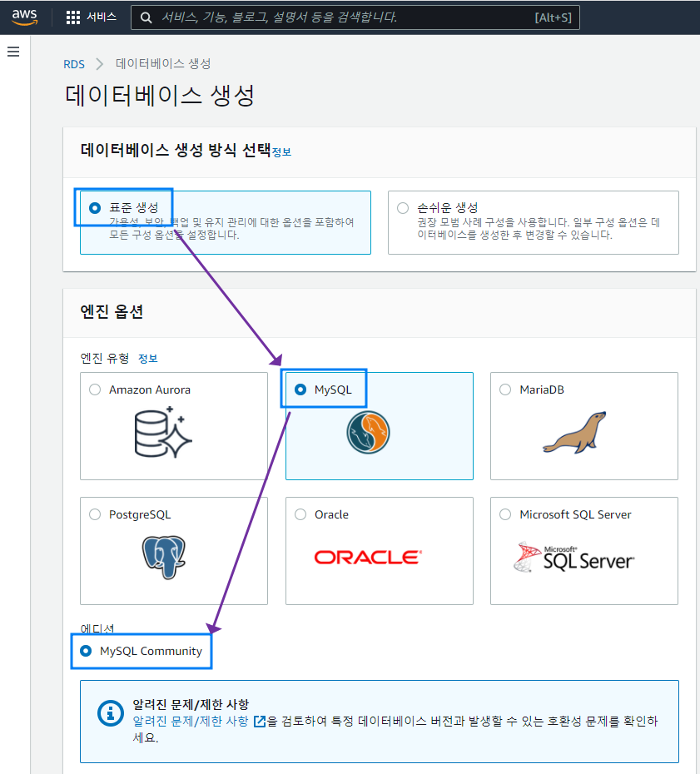Click the red Oracle logo
700x774 pixels.
[368, 558]
